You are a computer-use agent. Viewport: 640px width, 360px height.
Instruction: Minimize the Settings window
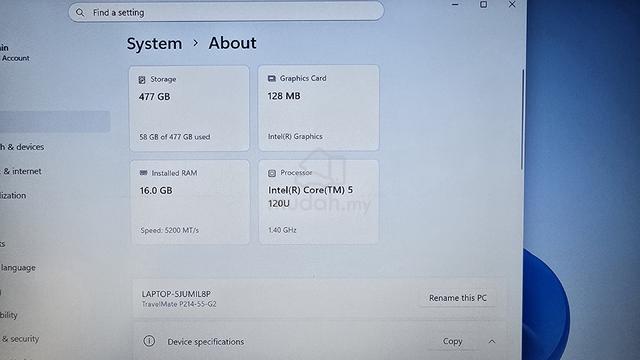455,4
